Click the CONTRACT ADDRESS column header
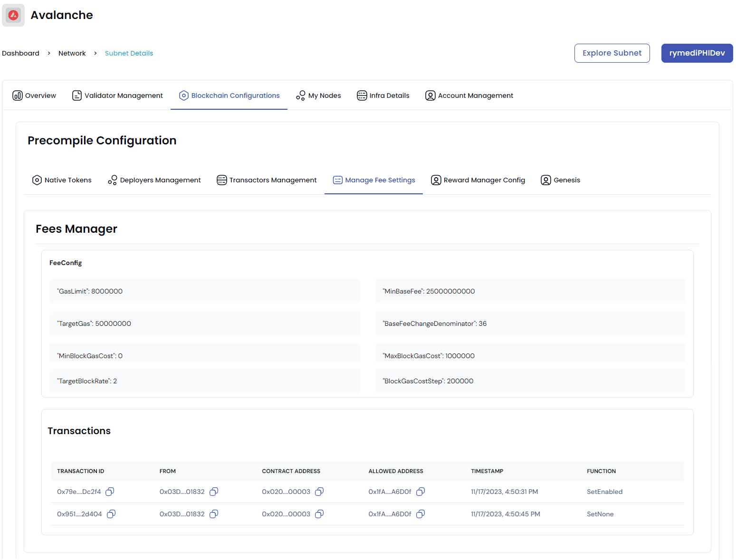 pos(291,471)
